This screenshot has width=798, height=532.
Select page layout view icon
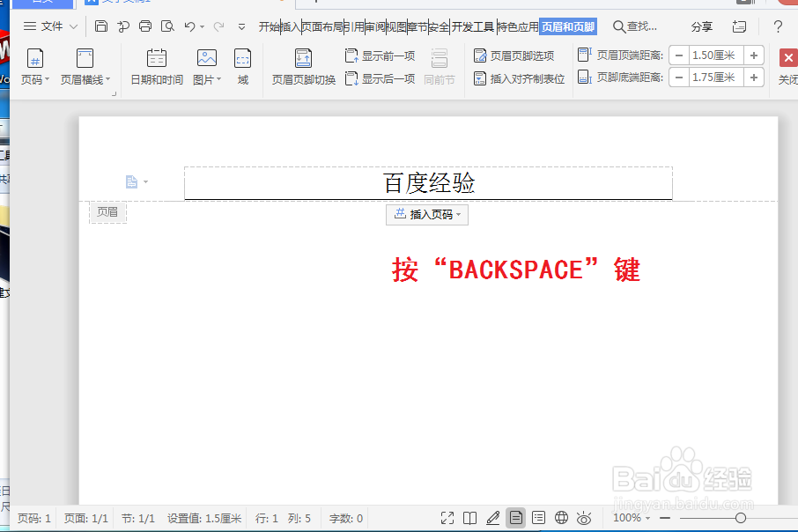(515, 518)
